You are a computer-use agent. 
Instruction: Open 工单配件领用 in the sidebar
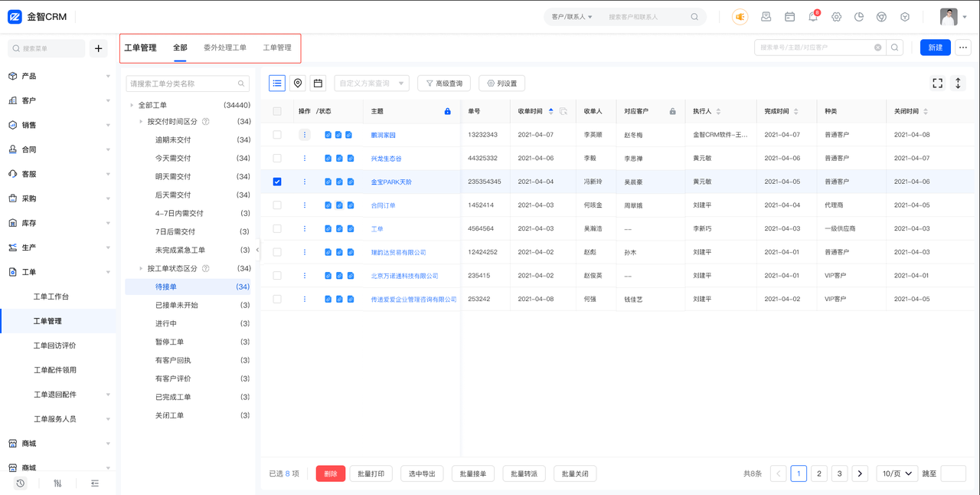[55, 370]
